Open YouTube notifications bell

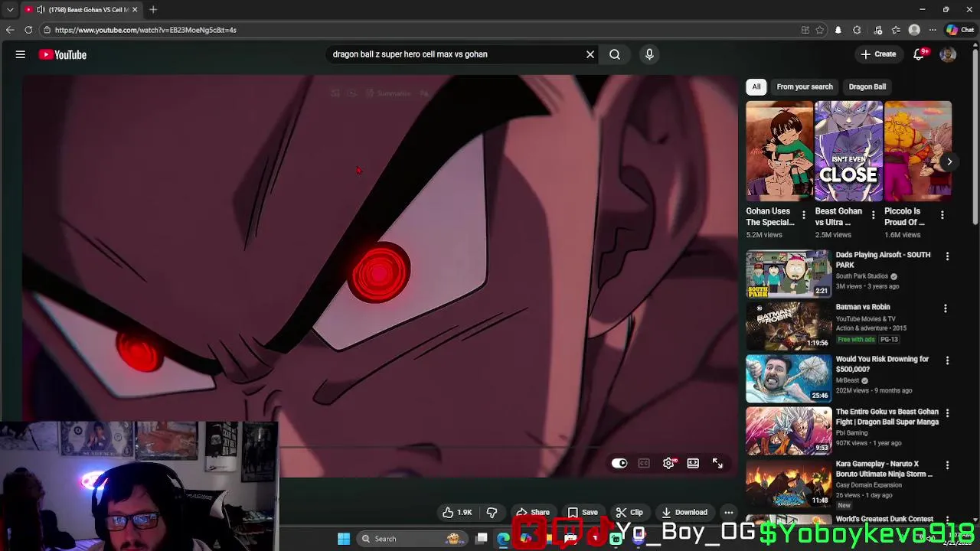tap(920, 54)
